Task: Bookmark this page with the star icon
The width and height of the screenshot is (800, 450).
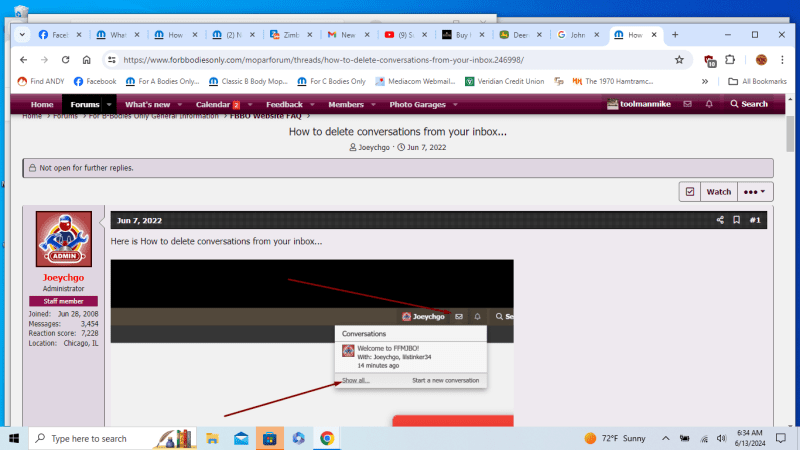Action: click(679, 60)
